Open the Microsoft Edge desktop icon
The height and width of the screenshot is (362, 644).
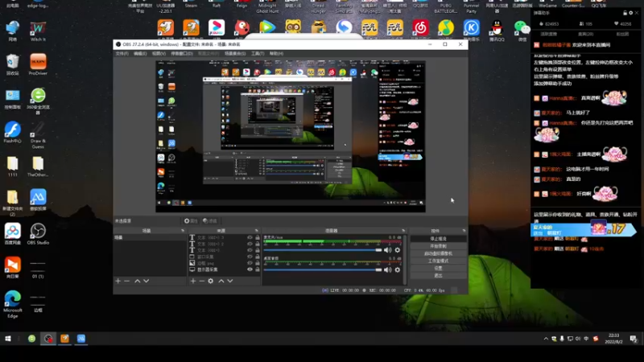pyautogui.click(x=13, y=304)
